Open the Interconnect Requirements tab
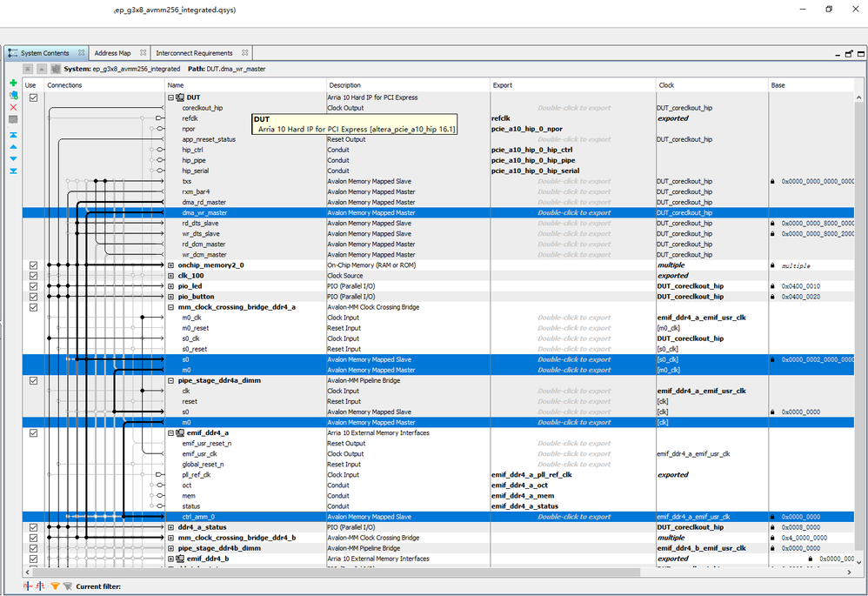 [194, 53]
